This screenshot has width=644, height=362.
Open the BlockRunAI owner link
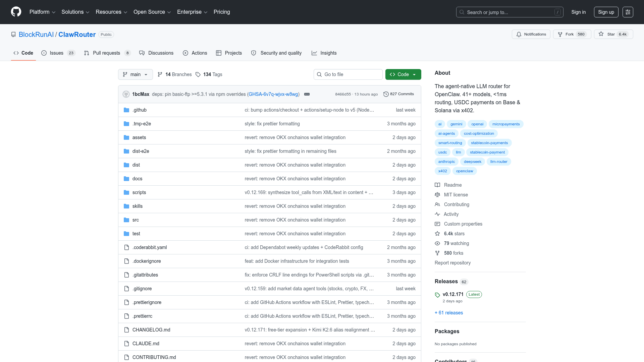click(x=36, y=35)
